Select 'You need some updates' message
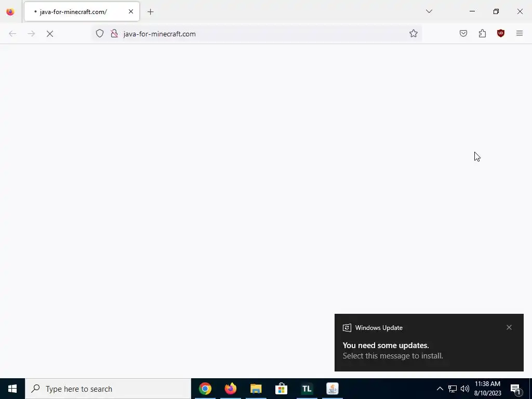The width and height of the screenshot is (532, 399). point(386,345)
